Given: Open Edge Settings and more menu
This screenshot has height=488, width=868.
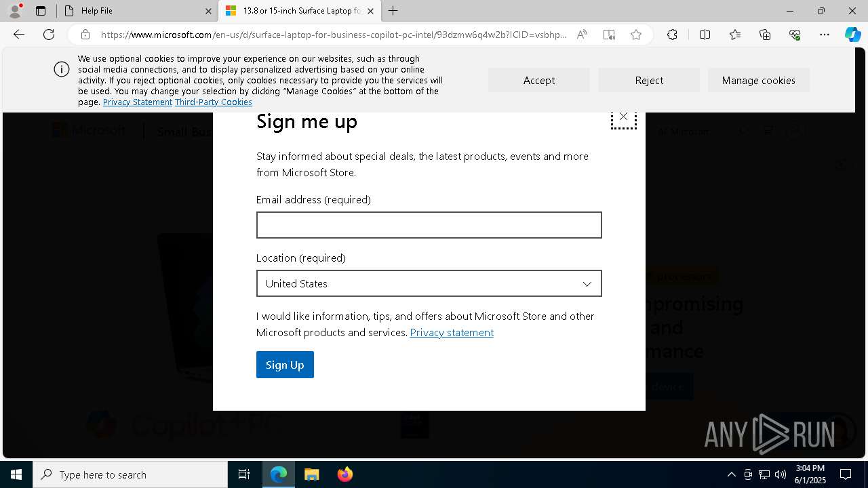Looking at the screenshot, I should pyautogui.click(x=825, y=35).
